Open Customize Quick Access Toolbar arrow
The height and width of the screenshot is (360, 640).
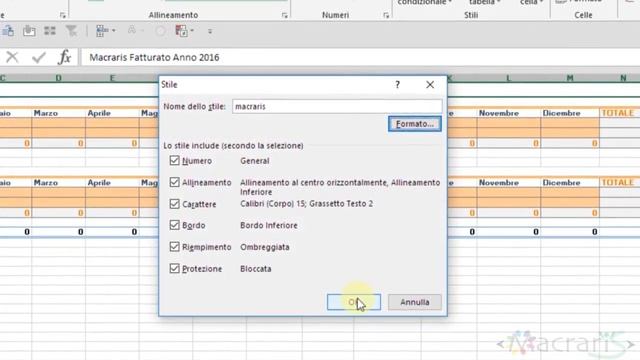pyautogui.click(x=210, y=31)
